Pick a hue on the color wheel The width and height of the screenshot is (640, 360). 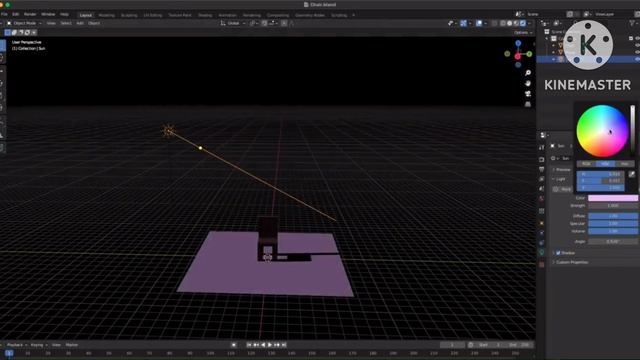coord(602,131)
